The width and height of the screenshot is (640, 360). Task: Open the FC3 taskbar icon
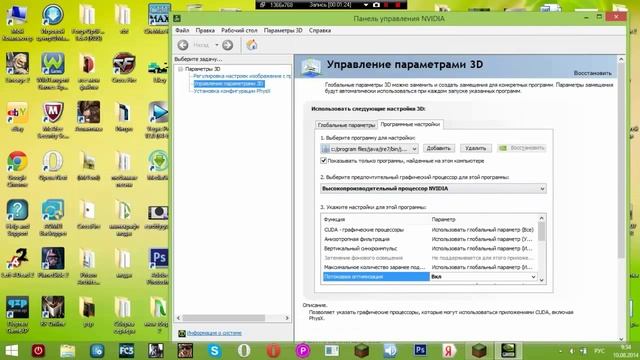tap(127, 351)
